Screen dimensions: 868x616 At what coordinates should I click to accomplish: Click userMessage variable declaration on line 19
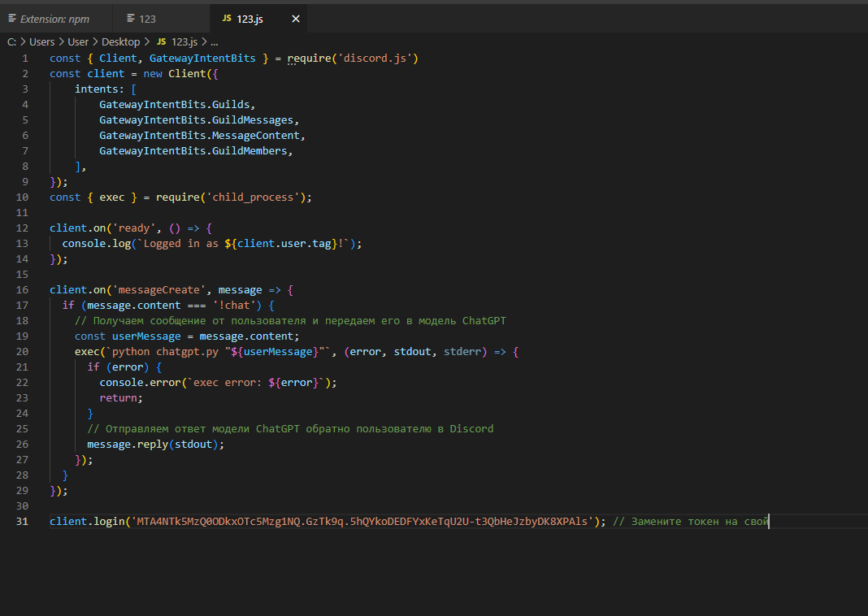146,336
